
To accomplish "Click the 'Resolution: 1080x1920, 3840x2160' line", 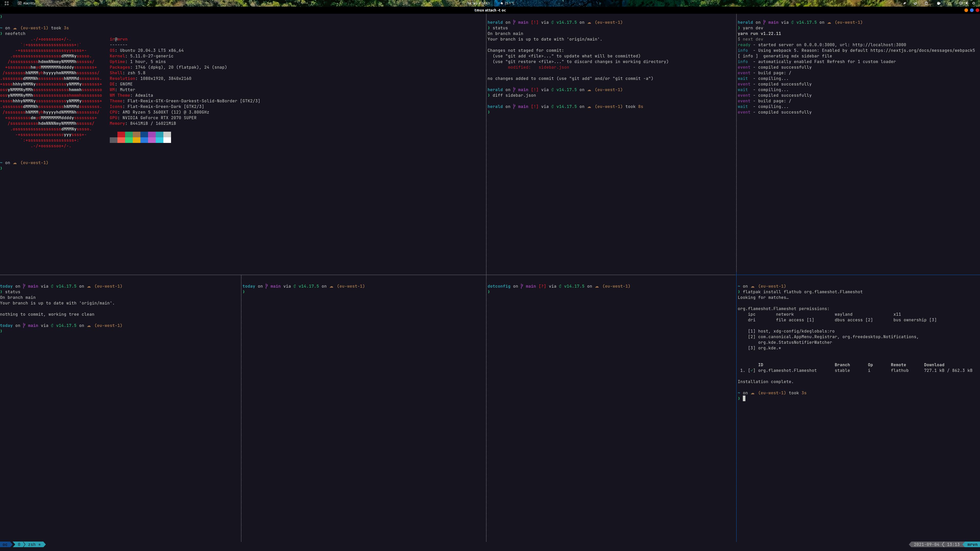I will pos(150,79).
